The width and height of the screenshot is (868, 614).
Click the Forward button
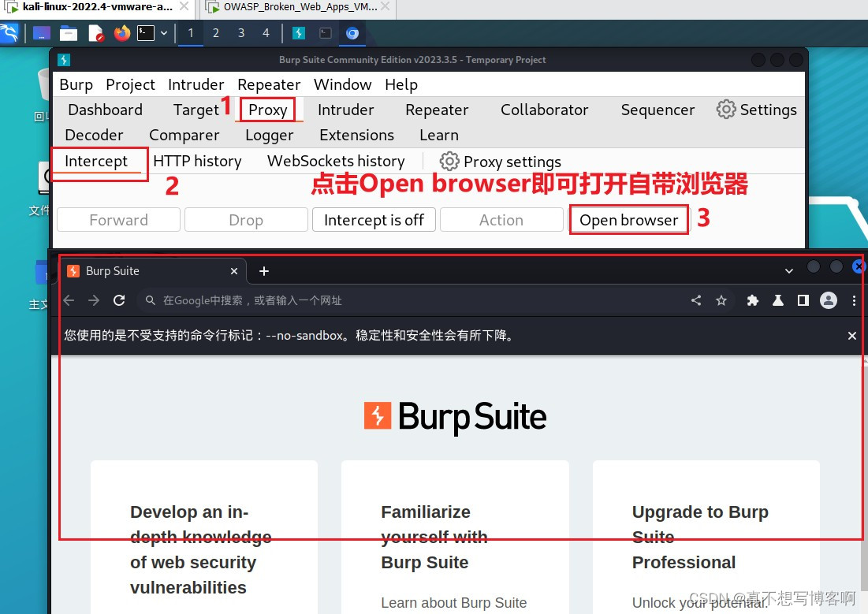[x=117, y=220]
